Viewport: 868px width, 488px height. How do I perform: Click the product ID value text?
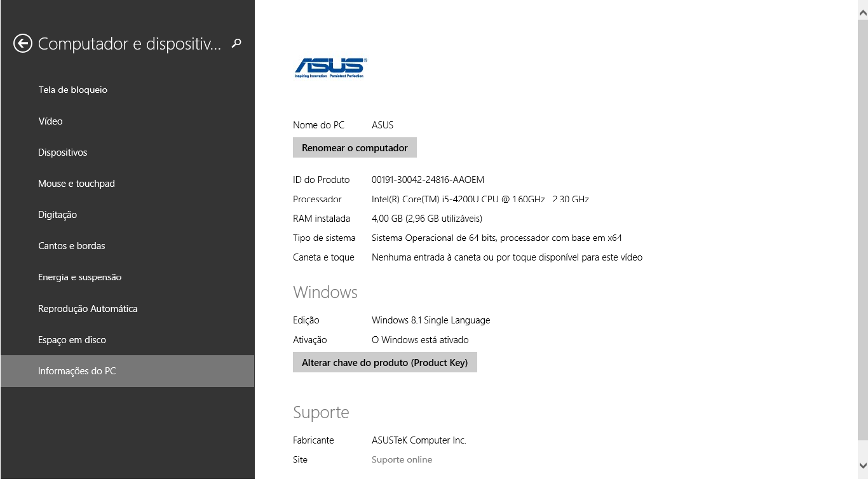point(428,180)
